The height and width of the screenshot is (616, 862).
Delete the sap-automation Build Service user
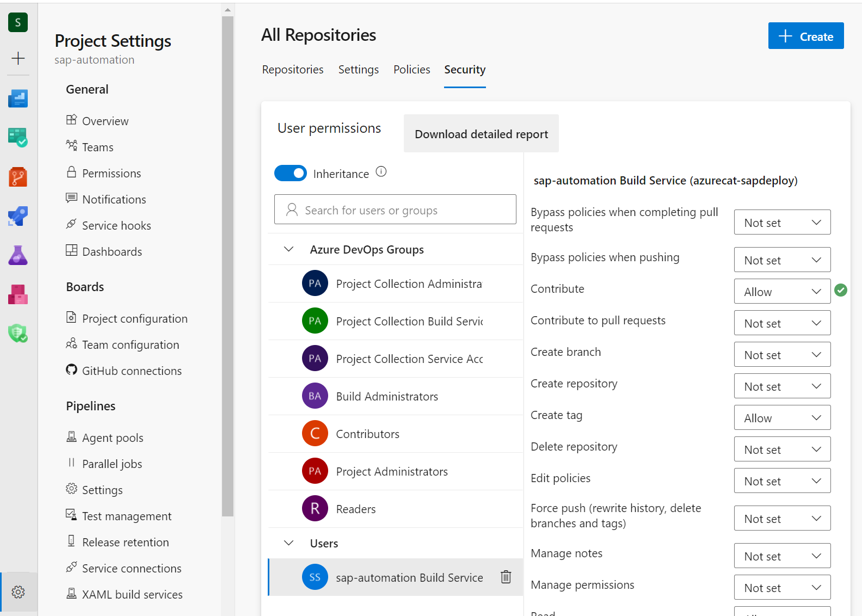tap(506, 577)
